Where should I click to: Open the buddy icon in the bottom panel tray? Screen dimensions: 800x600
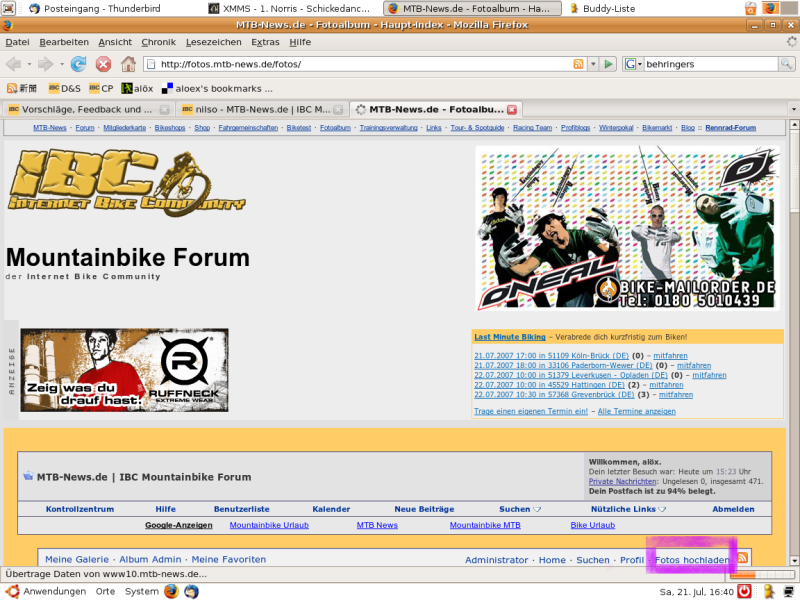point(769,591)
